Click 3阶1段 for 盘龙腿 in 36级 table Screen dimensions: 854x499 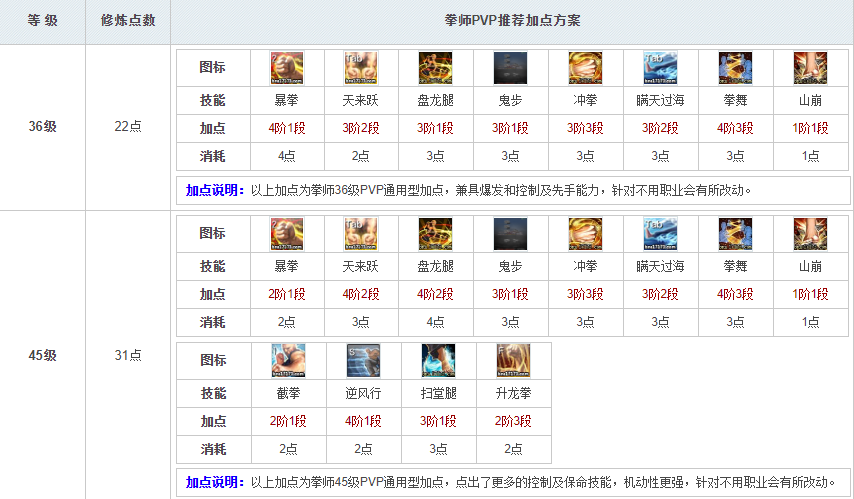click(x=436, y=129)
